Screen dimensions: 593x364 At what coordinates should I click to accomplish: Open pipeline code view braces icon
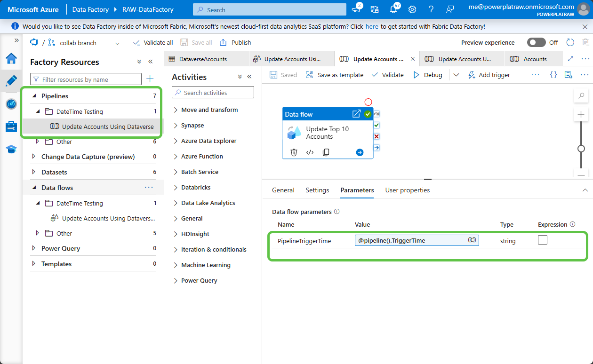[553, 75]
